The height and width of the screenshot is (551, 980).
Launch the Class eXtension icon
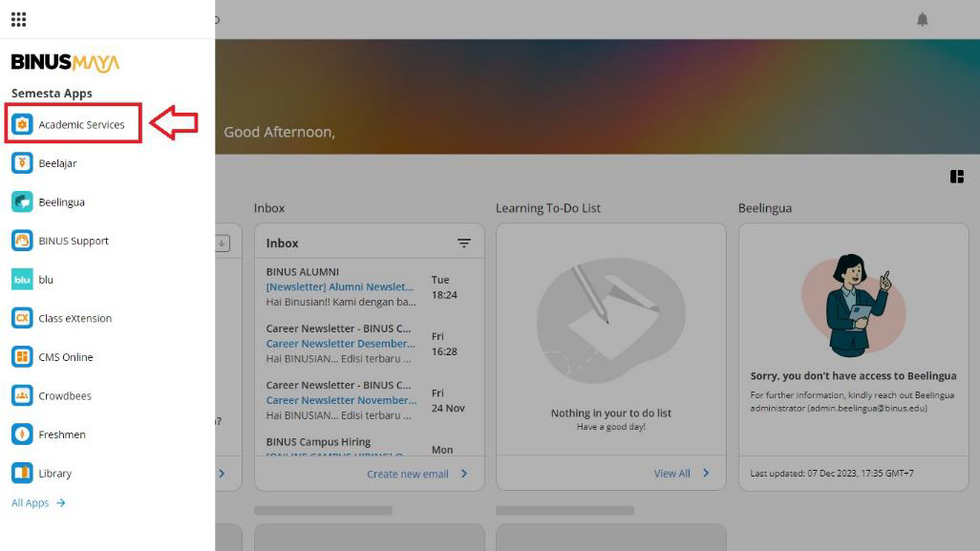22,318
